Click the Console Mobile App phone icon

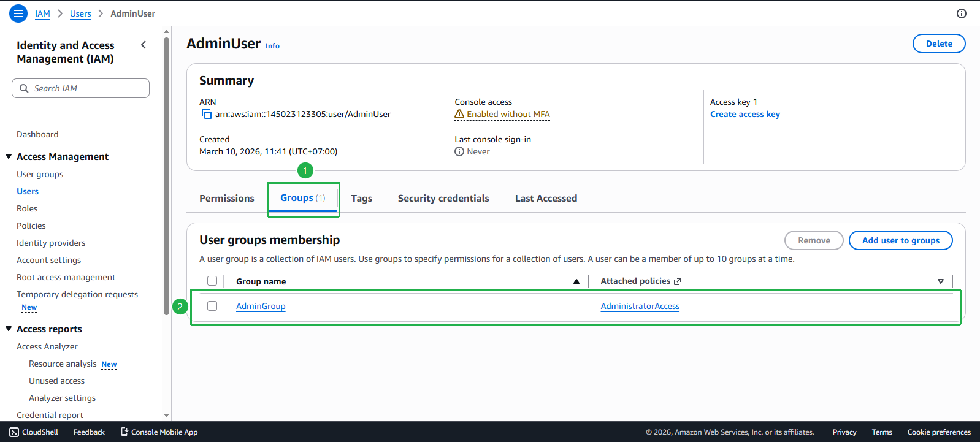pos(124,432)
